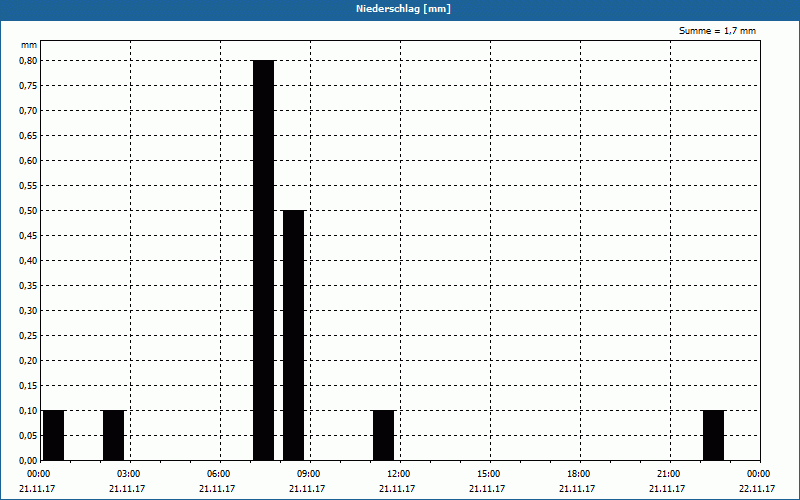Screen dimensions: 800x500
Task: Click the 0,45 y-axis label
Action: coord(28,236)
